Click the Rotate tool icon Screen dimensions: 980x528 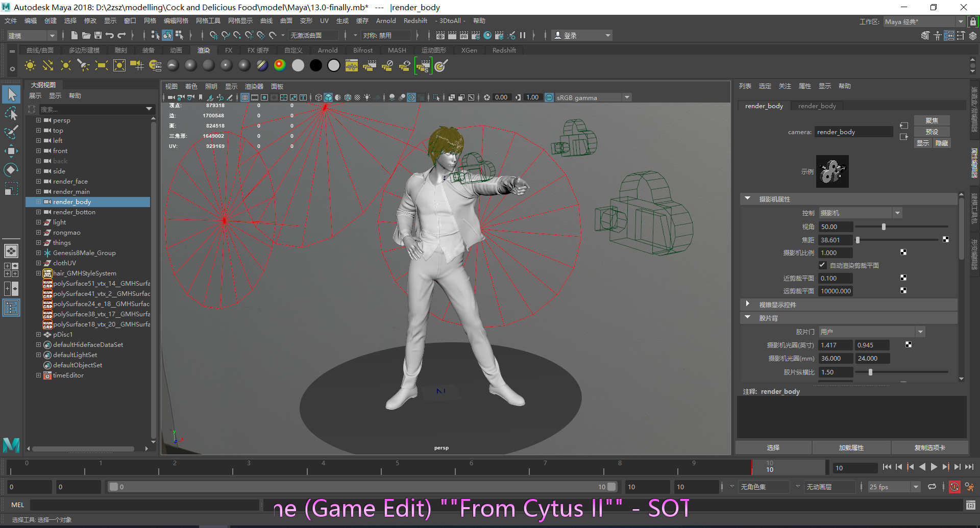tap(11, 169)
